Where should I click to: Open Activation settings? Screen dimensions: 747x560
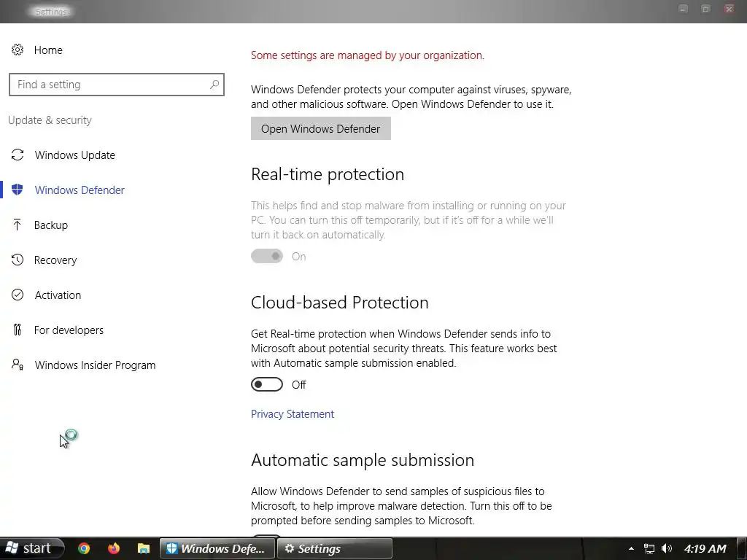(x=58, y=295)
